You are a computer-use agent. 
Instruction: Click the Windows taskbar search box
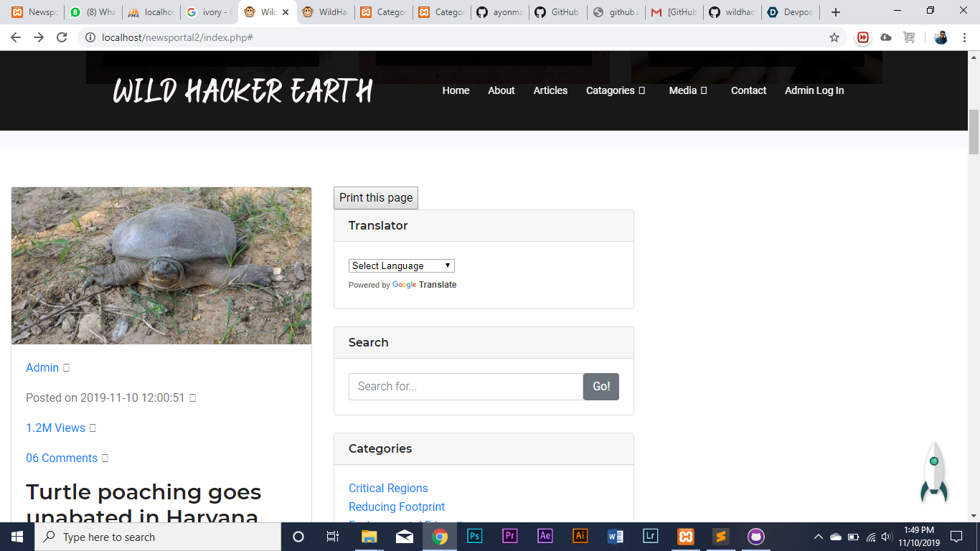156,537
